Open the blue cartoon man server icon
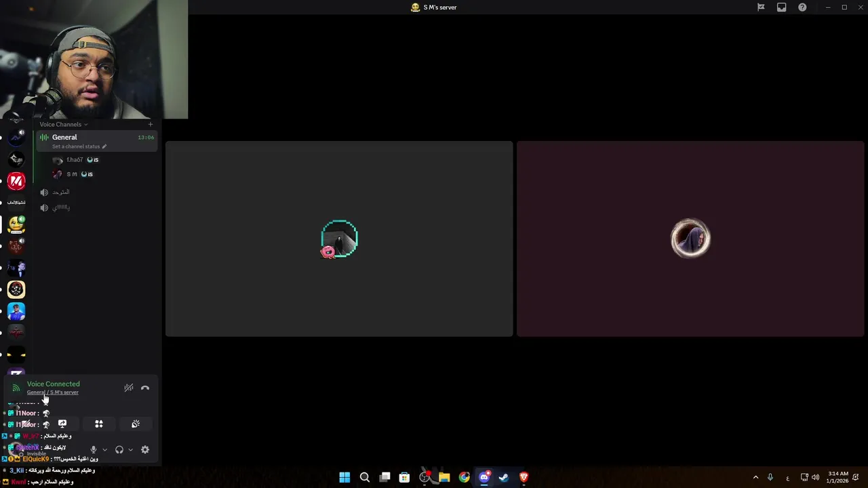The image size is (868, 488). pyautogui.click(x=16, y=311)
